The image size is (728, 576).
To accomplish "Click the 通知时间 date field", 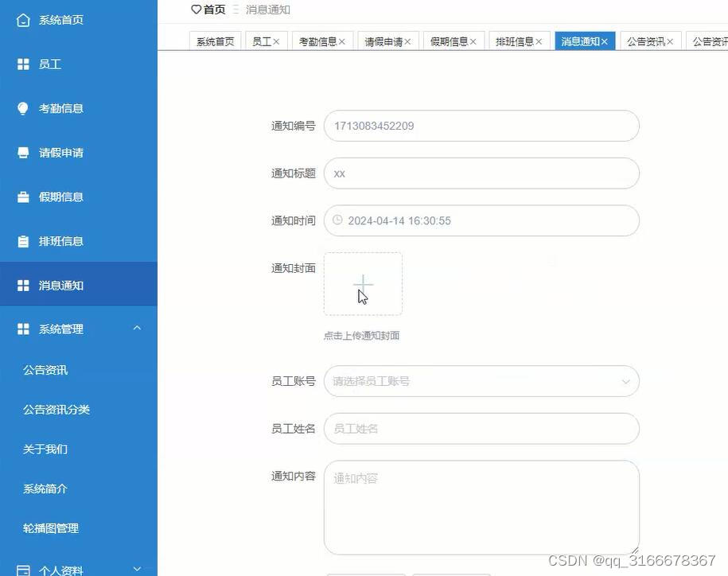I will tap(481, 220).
